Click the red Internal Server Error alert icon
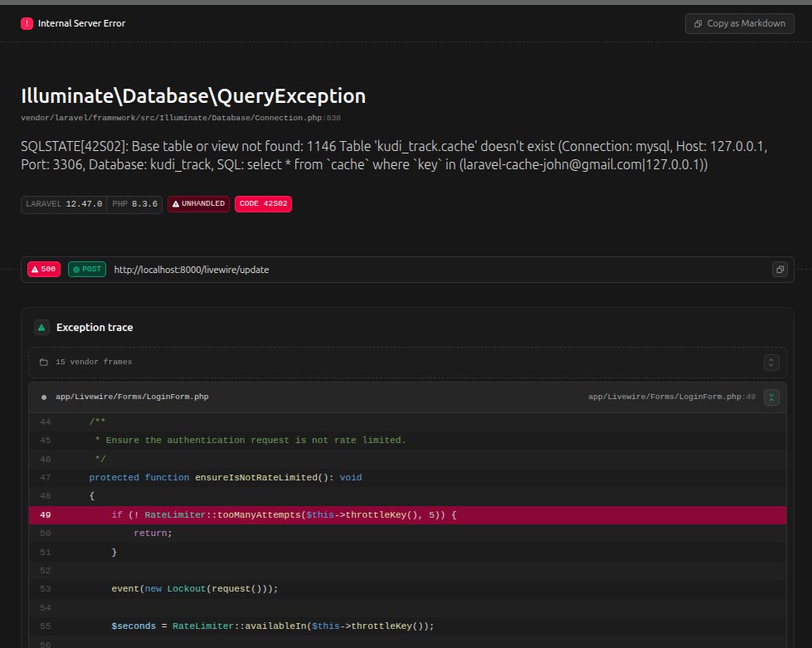The height and width of the screenshot is (648, 812). click(x=27, y=23)
